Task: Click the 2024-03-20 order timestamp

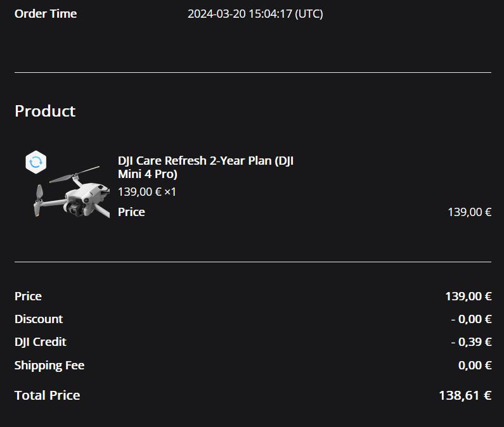Action: pyautogui.click(x=255, y=14)
